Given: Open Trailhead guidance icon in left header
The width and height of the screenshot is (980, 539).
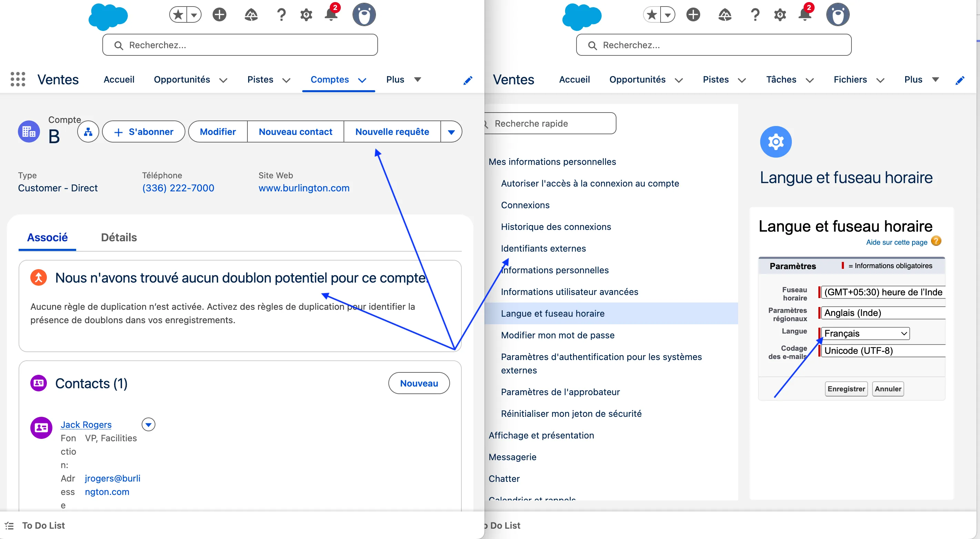Looking at the screenshot, I should pyautogui.click(x=251, y=15).
